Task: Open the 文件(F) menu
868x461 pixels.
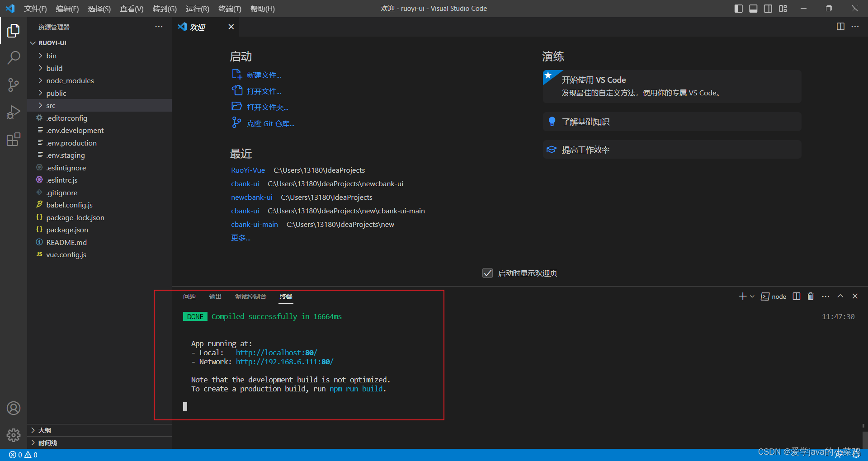Action: click(35, 9)
